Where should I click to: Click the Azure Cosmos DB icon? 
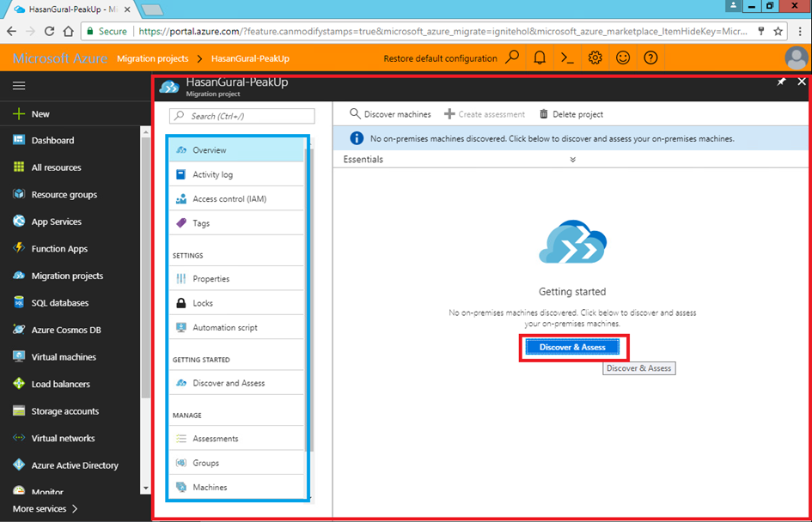[x=19, y=330]
